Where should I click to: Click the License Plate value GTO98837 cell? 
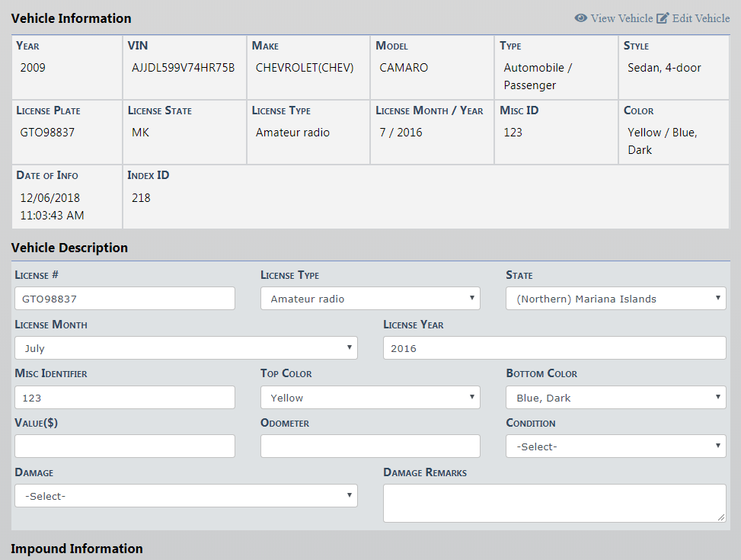pyautogui.click(x=47, y=133)
